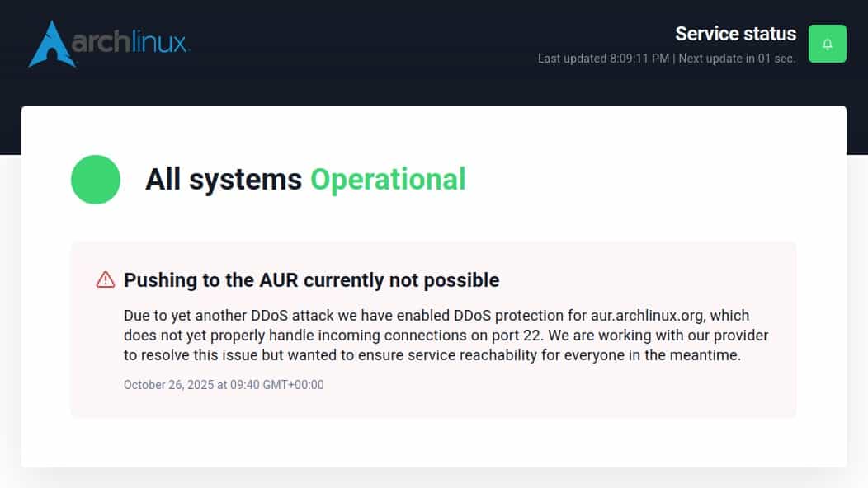This screenshot has width=868, height=488.
Task: Click the red warning triangle icon
Action: point(105,279)
